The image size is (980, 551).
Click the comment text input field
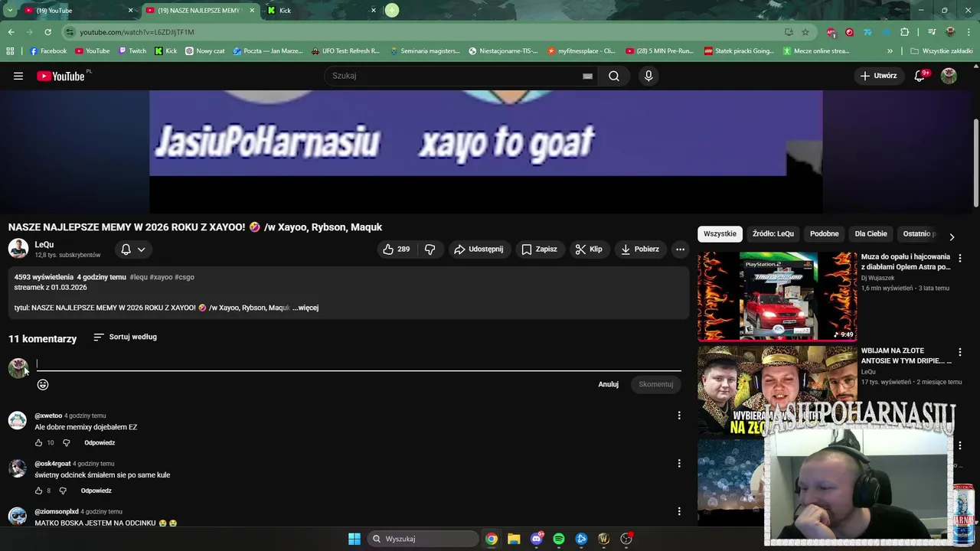point(358,364)
